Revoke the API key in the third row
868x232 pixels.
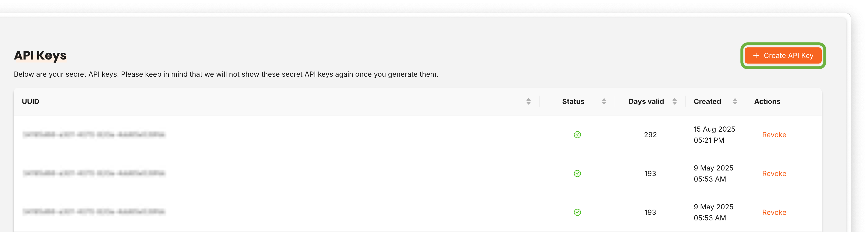[x=774, y=212]
